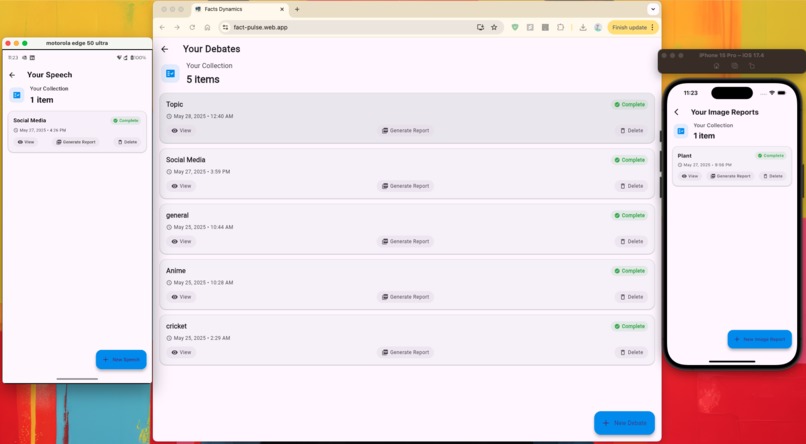This screenshot has width=806, height=444.
Task: Delete the Anime debate
Action: pyautogui.click(x=631, y=297)
